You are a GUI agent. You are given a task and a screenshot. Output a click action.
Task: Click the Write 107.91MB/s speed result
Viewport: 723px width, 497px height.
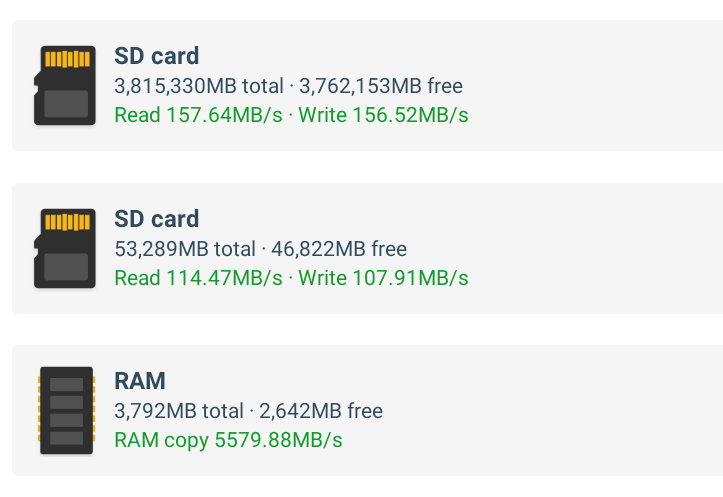[383, 278]
